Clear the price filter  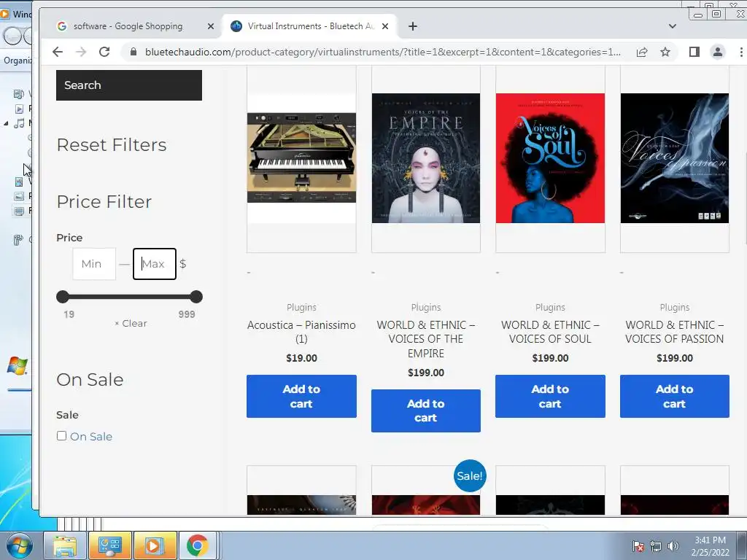(131, 323)
